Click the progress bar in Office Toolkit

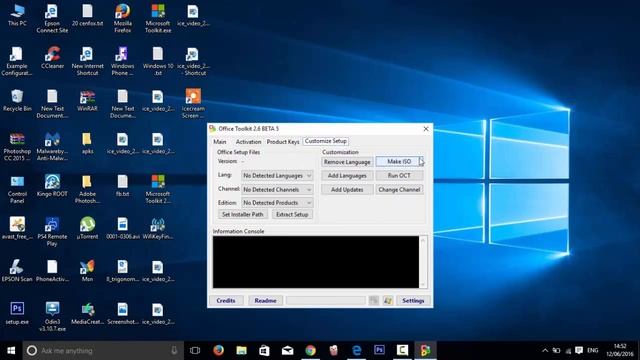(x=326, y=300)
